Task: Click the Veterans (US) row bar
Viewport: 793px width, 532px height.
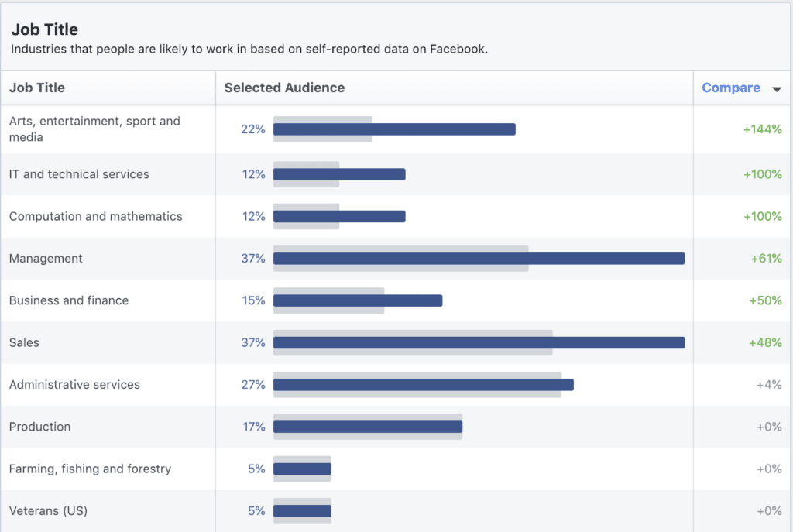Action: (x=302, y=511)
